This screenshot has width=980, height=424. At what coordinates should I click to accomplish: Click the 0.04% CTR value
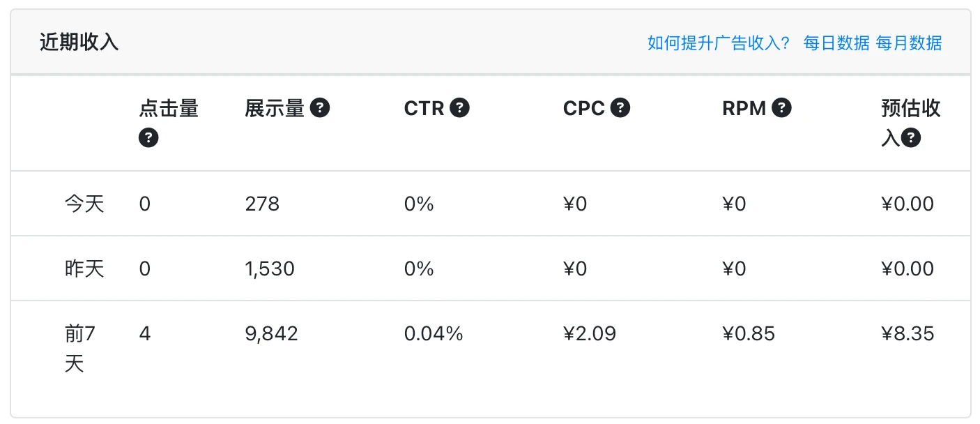coord(434,334)
